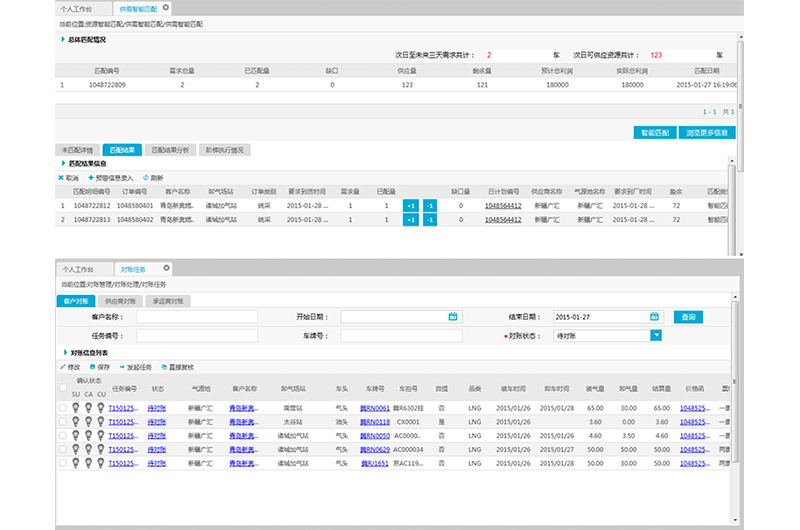This screenshot has width=800, height=530.
Task: Click the 修改 edit pencil icon
Action: (62, 367)
